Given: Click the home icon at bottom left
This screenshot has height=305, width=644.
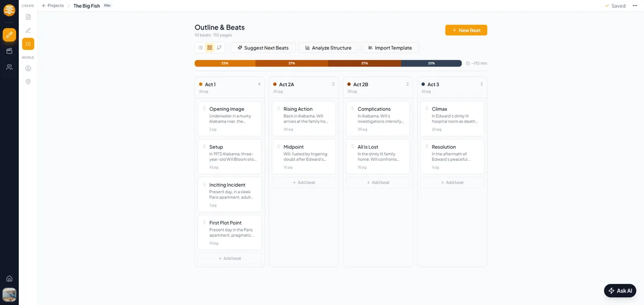Looking at the screenshot, I should pos(9,278).
